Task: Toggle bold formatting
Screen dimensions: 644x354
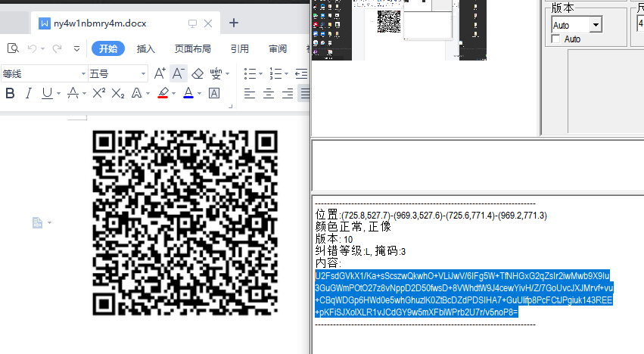Action: point(11,94)
